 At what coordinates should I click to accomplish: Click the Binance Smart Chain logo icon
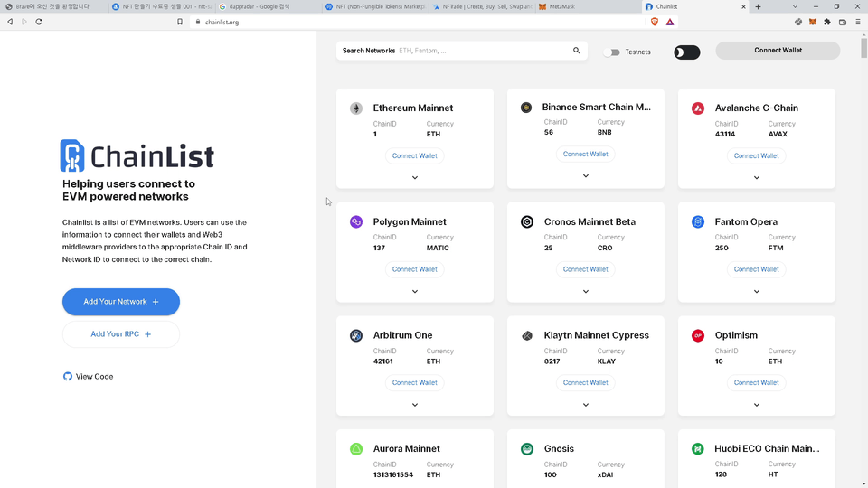(526, 108)
